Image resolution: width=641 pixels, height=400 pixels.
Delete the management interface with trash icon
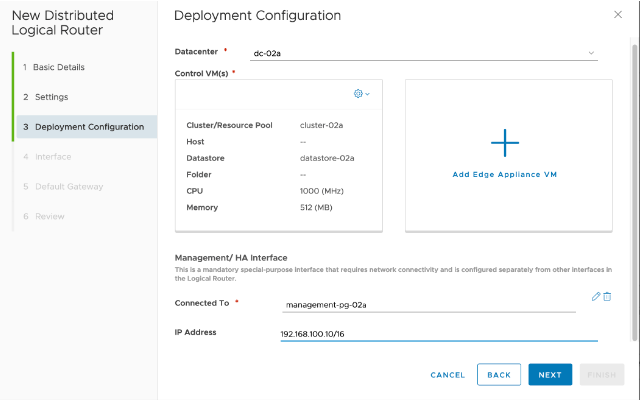(x=608, y=297)
